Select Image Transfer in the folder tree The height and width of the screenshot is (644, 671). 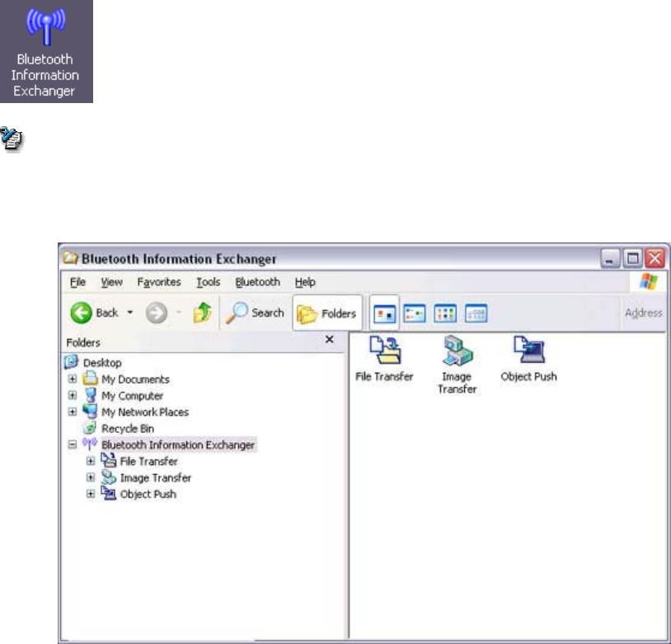(156, 477)
